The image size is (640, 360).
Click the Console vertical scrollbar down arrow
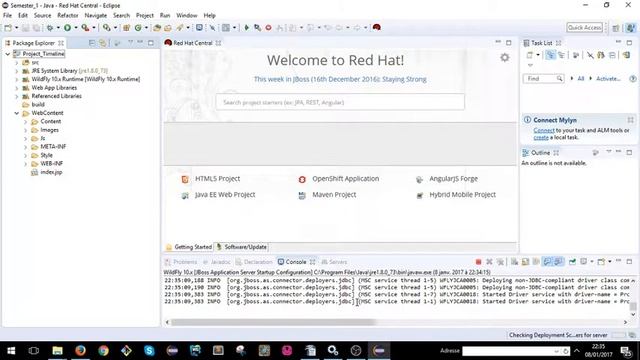tap(633, 315)
